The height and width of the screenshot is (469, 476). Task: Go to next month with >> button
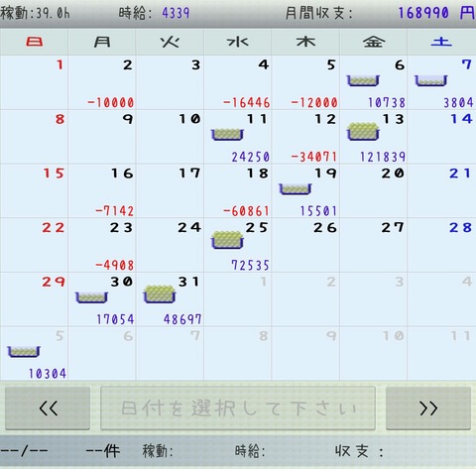[428, 409]
